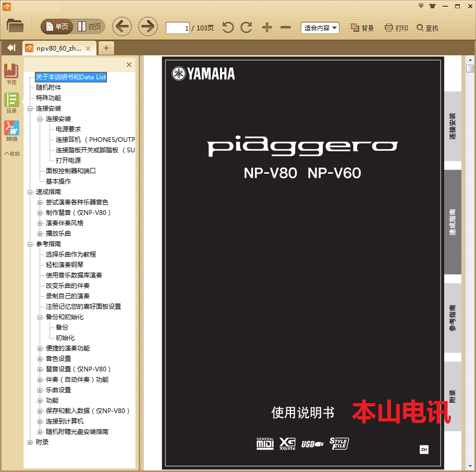Rotate page clockwise

pos(246,28)
